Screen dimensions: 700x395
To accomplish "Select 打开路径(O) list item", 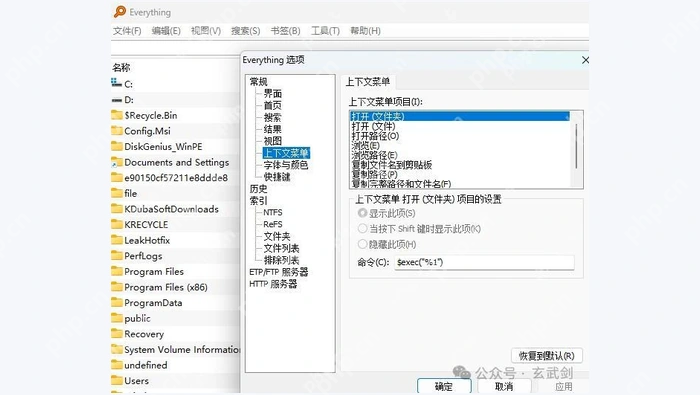I will click(x=375, y=136).
